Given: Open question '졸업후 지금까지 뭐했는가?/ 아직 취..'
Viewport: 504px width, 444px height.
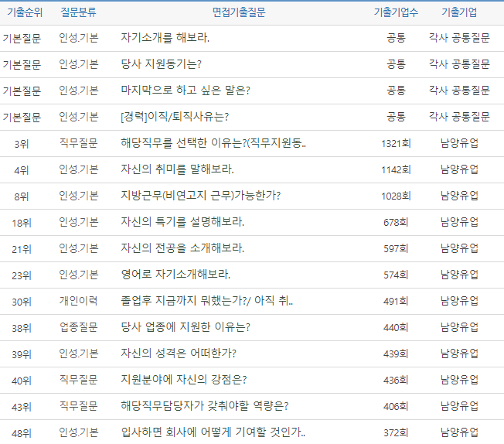Looking at the screenshot, I should pyautogui.click(x=207, y=302).
